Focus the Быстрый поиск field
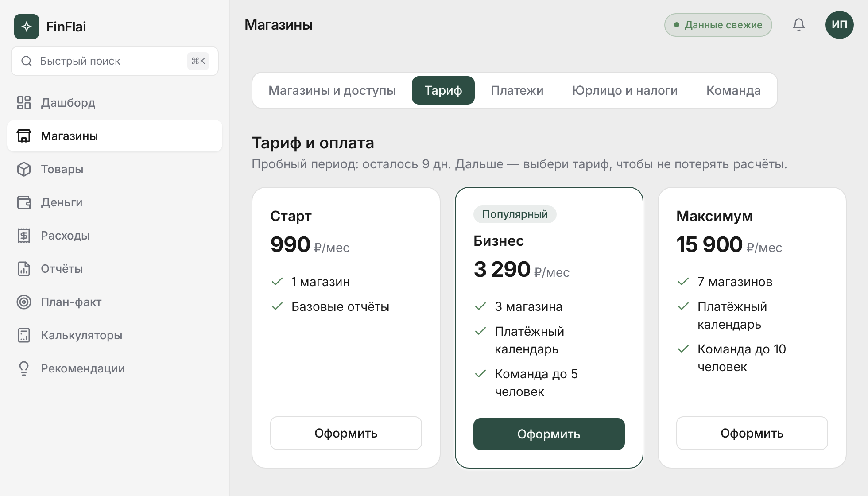The height and width of the screenshot is (496, 868). pos(115,61)
